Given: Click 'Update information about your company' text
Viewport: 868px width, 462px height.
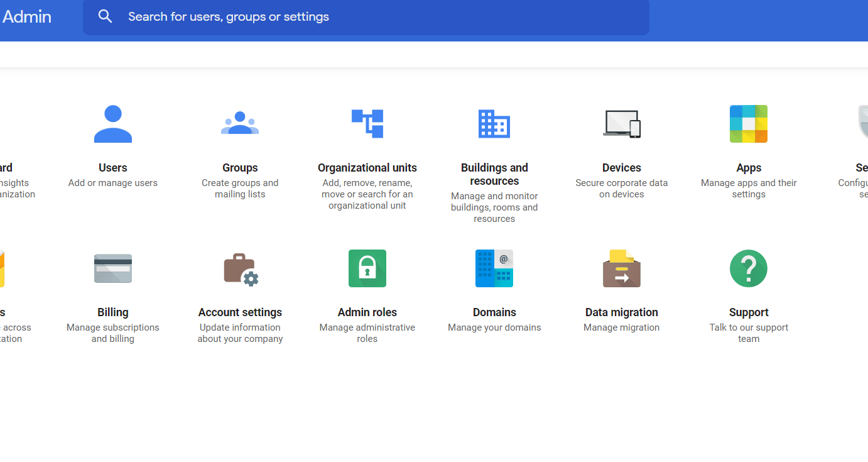Looking at the screenshot, I should [x=240, y=333].
